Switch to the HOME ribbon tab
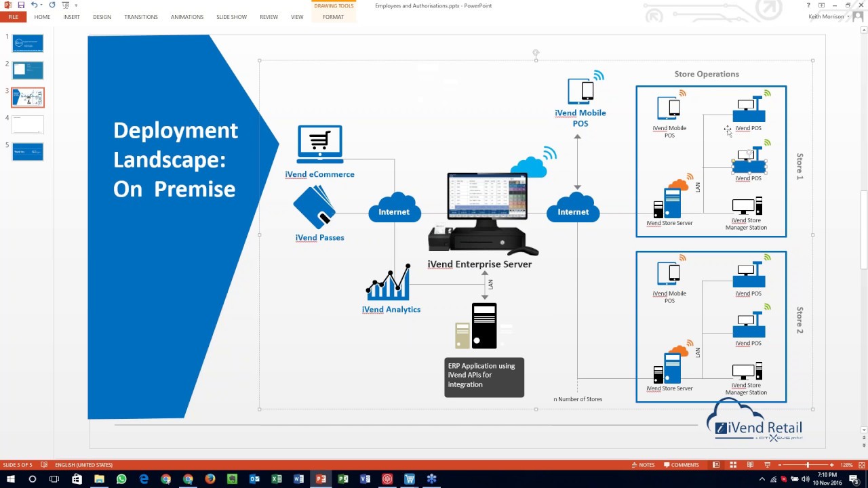Viewport: 868px width, 488px height. (42, 17)
